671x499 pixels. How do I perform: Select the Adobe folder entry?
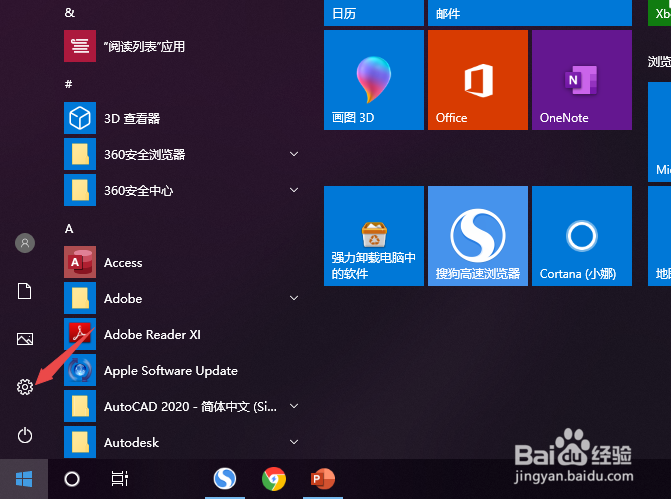[x=123, y=298]
